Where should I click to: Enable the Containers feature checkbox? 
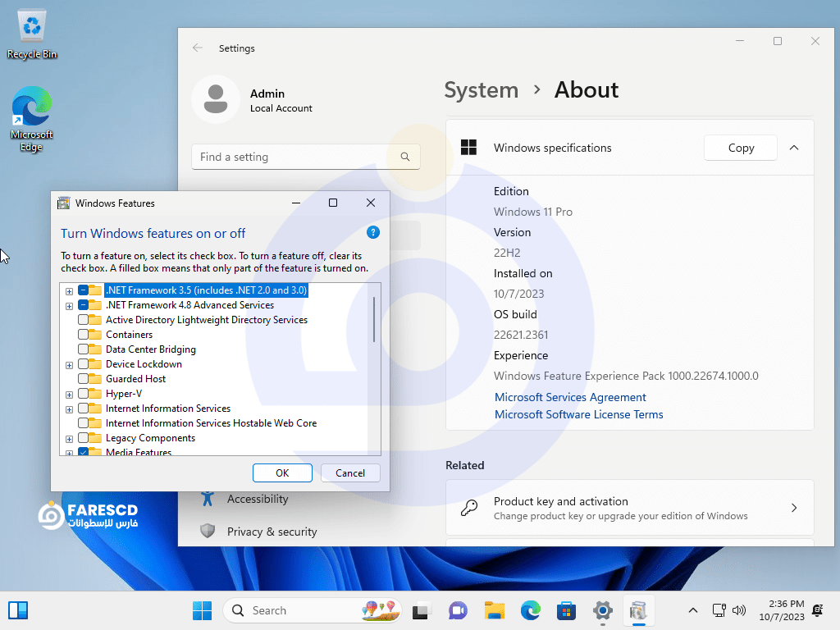[x=83, y=335]
